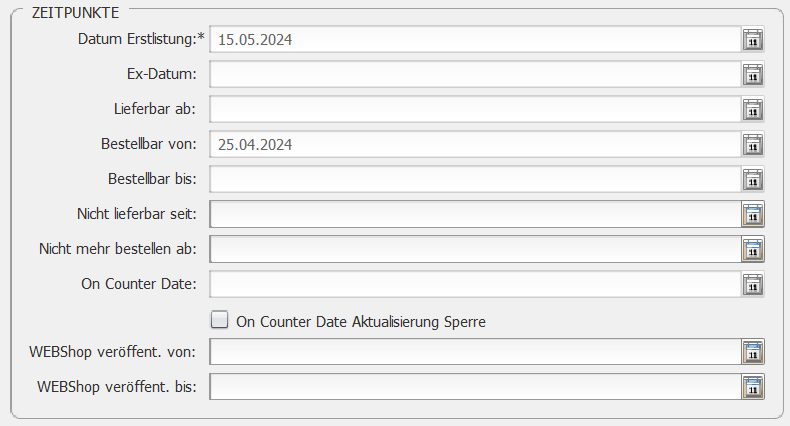The width and height of the screenshot is (790, 426).
Task: Open calendar picker for On Counter Date
Action: pos(753,284)
